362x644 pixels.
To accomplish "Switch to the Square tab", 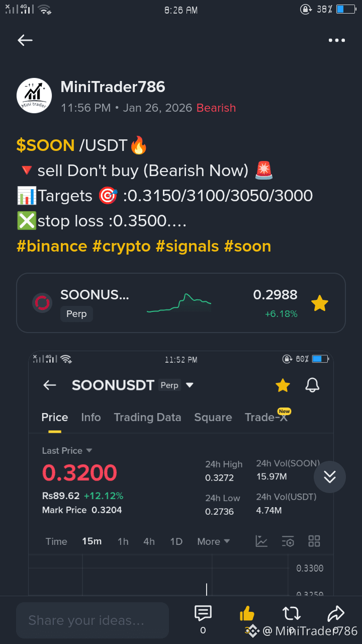I will pos(213,417).
